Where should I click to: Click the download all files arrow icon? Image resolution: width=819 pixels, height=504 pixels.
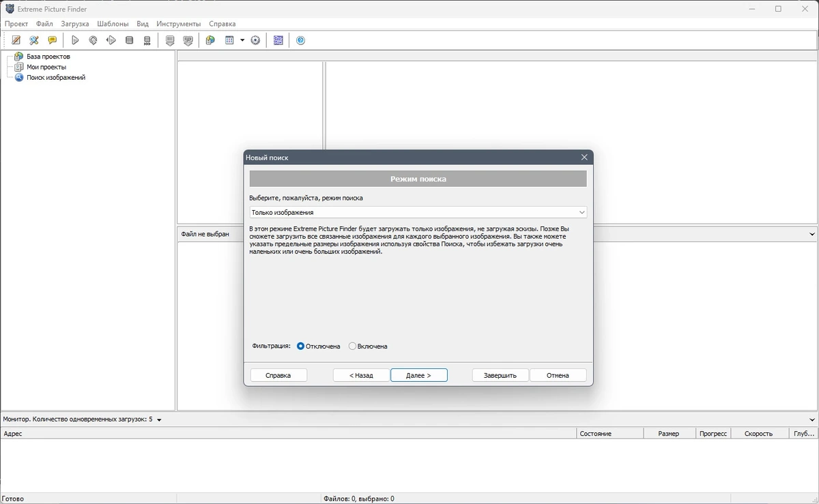(188, 40)
